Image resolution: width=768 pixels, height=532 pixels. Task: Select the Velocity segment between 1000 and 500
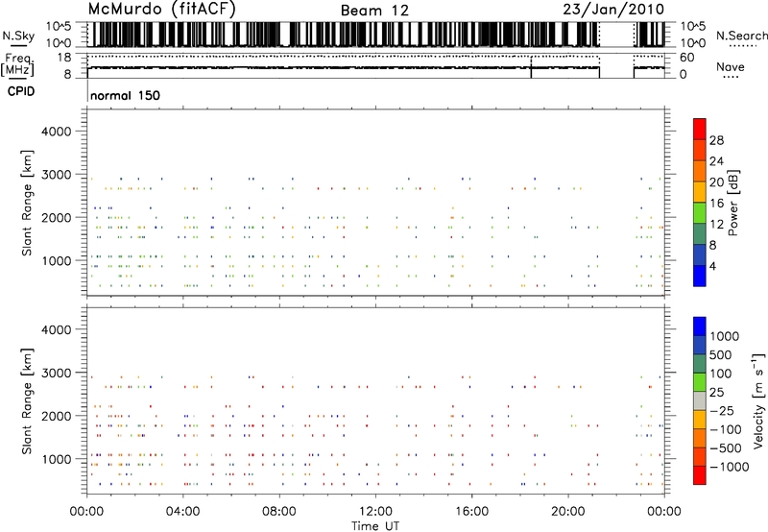coord(700,346)
